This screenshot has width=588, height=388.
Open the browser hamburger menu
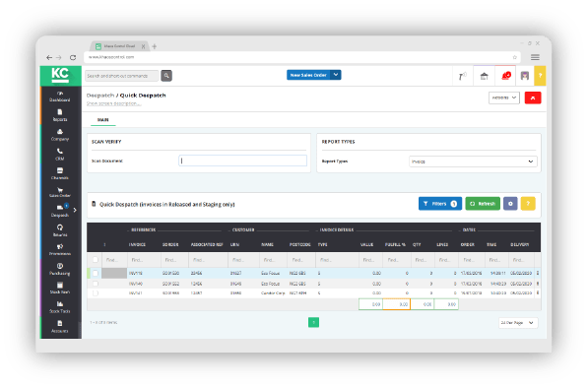(x=535, y=57)
